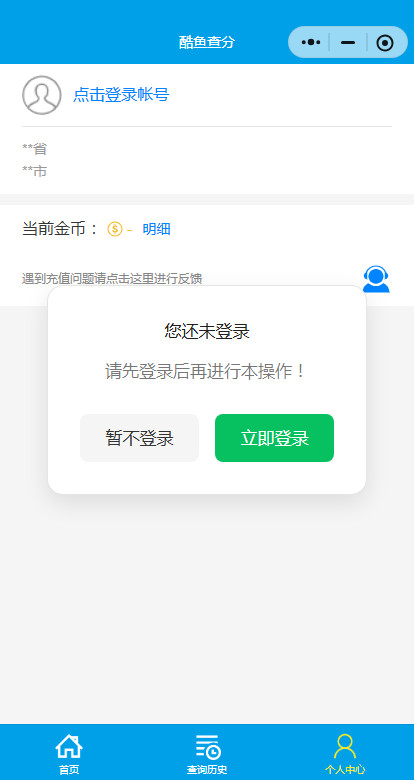
Task: Switch to the 首页 tab label
Action: click(x=69, y=770)
